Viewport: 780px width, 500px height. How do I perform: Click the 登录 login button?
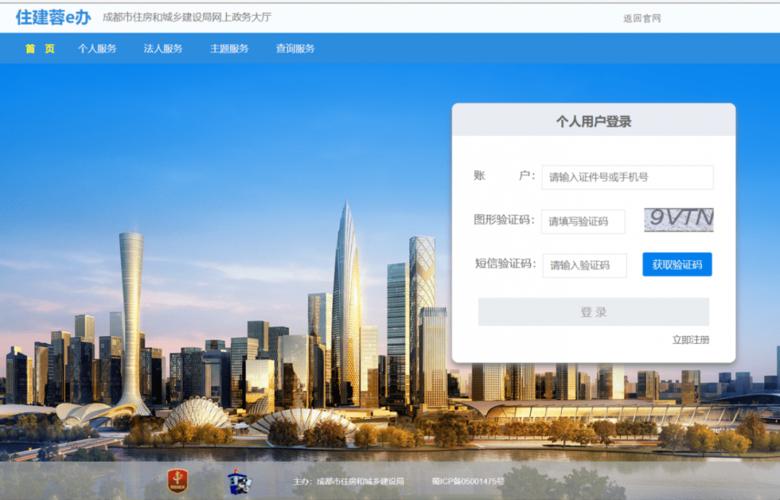pyautogui.click(x=593, y=312)
